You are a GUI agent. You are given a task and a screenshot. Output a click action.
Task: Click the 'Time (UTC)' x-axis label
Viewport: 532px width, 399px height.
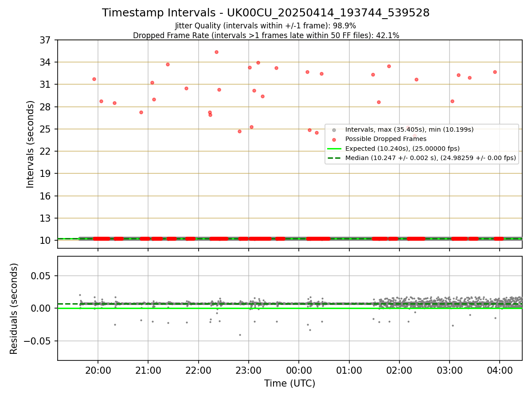289,383
